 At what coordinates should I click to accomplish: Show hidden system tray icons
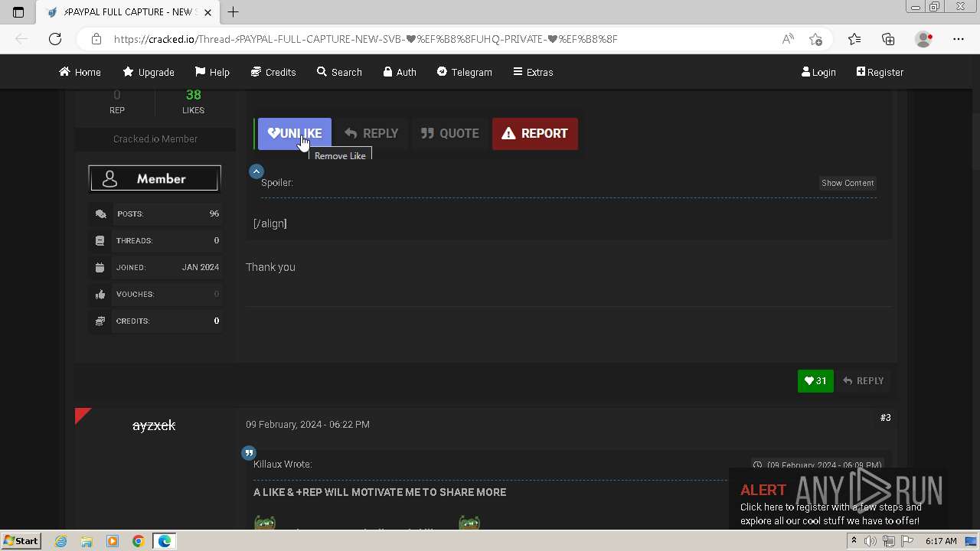click(x=854, y=541)
